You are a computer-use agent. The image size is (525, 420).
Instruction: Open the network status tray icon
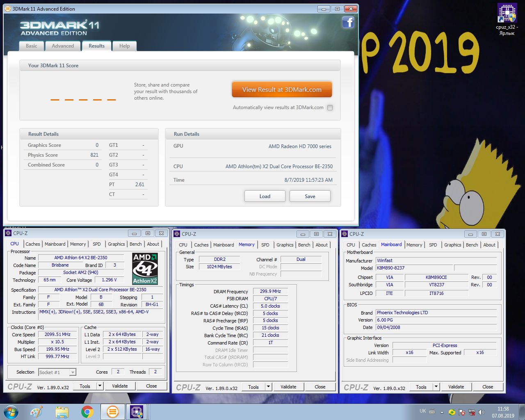472,412
